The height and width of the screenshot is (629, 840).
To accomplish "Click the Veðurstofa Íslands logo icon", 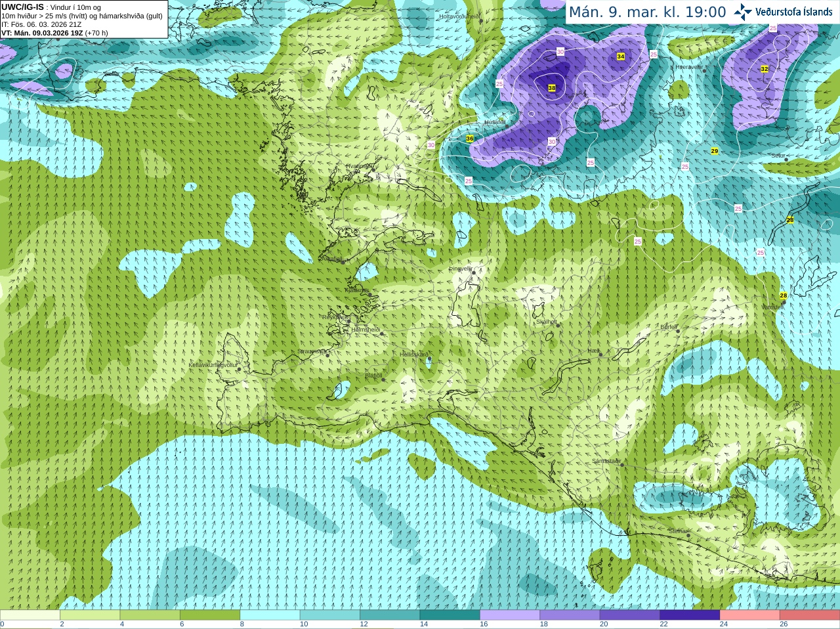I will click(x=743, y=11).
